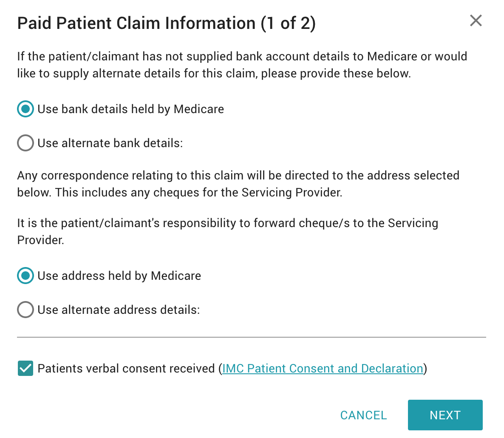Click the 'Use alternate bank details:' label text
Image resolution: width=504 pixels, height=438 pixels.
tap(110, 143)
